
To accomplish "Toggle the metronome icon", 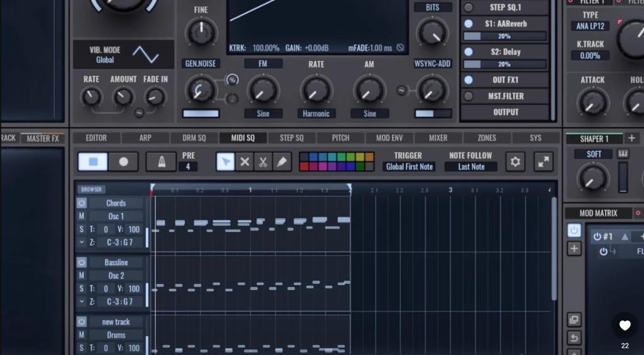I will (161, 161).
